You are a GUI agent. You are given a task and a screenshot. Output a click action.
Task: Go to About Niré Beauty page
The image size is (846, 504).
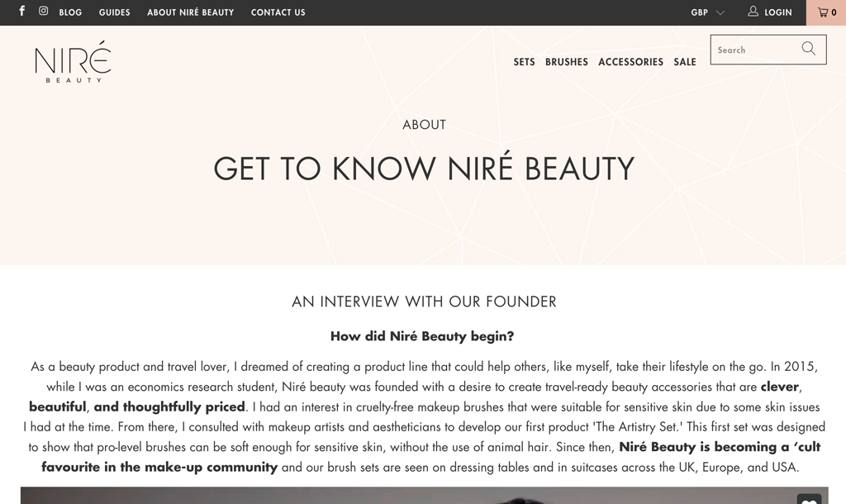pyautogui.click(x=191, y=12)
